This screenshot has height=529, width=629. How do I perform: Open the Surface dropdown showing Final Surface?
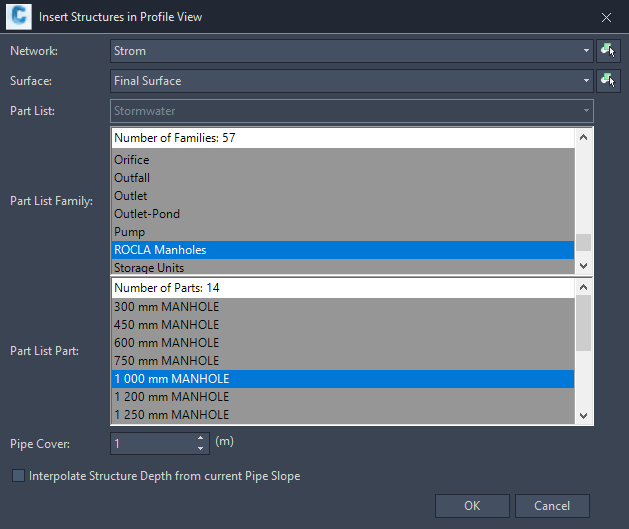352,81
